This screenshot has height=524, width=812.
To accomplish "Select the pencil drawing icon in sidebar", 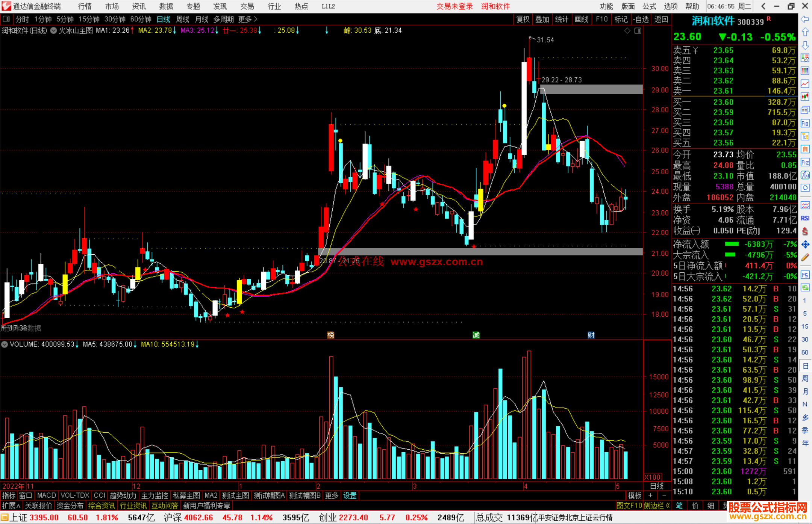I will pos(805,257).
